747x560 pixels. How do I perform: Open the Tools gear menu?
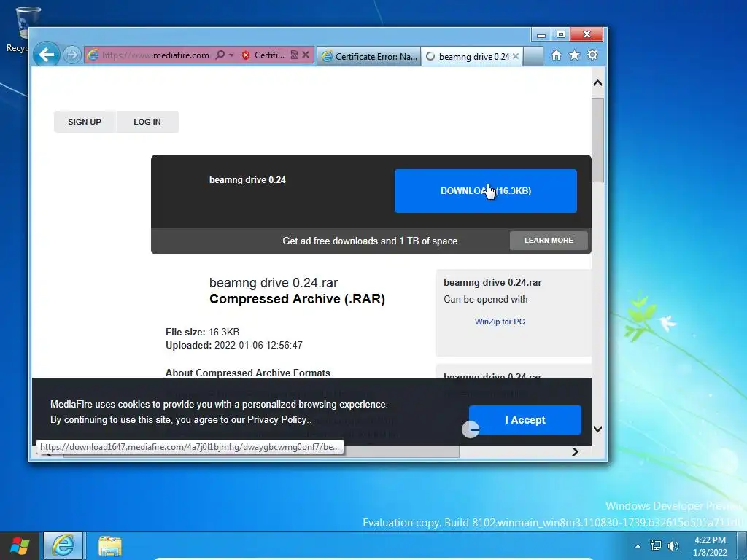(592, 55)
